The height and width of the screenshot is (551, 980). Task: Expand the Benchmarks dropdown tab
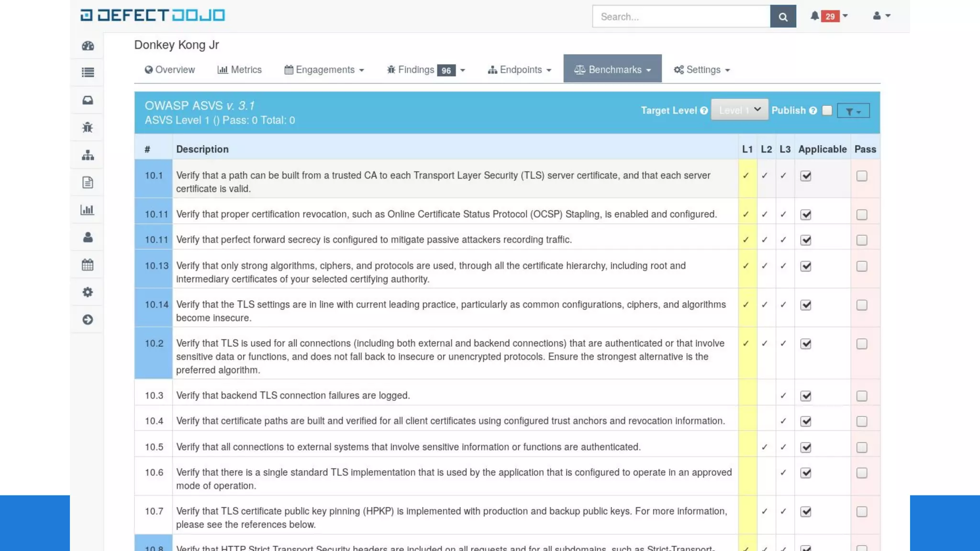[x=612, y=69]
